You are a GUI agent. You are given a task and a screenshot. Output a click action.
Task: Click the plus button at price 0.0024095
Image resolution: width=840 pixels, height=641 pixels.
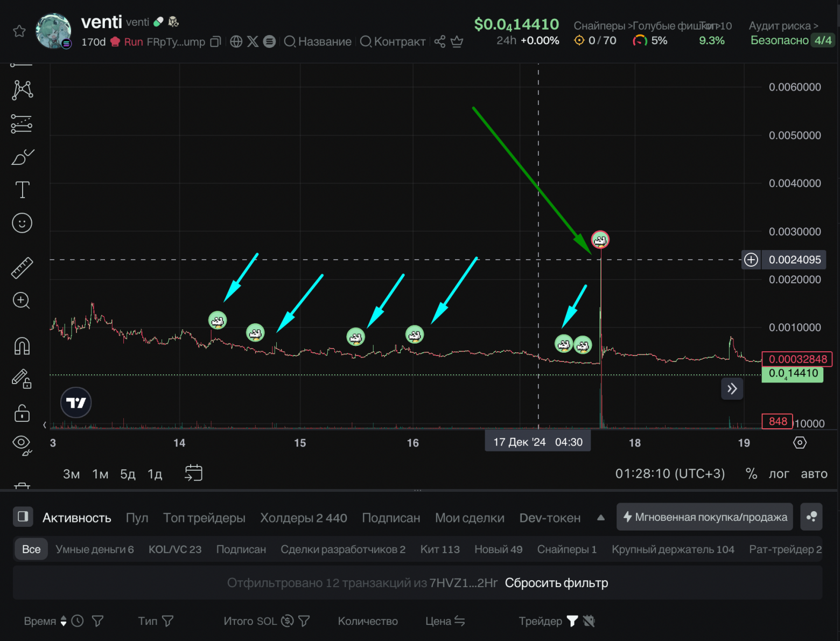pyautogui.click(x=751, y=260)
